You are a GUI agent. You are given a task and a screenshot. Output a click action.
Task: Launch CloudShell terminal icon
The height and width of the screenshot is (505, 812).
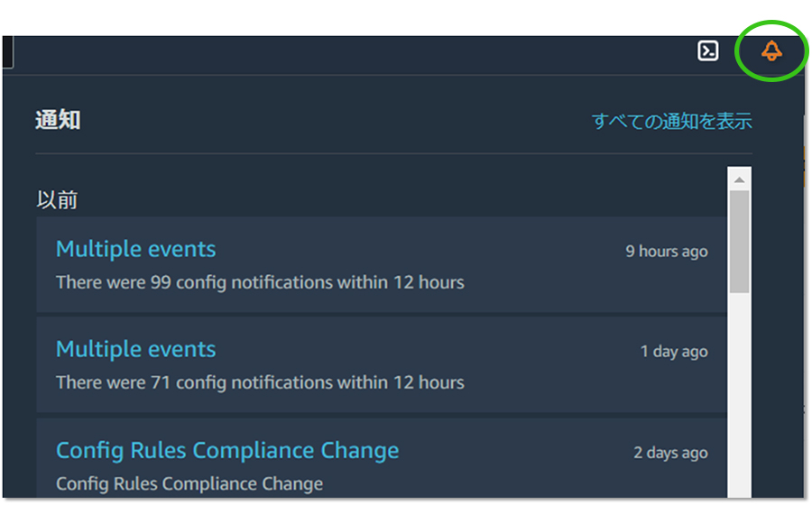coord(707,50)
